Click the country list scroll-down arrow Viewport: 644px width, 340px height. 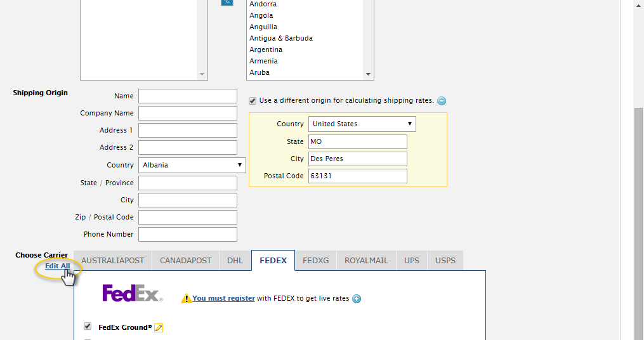(x=368, y=74)
